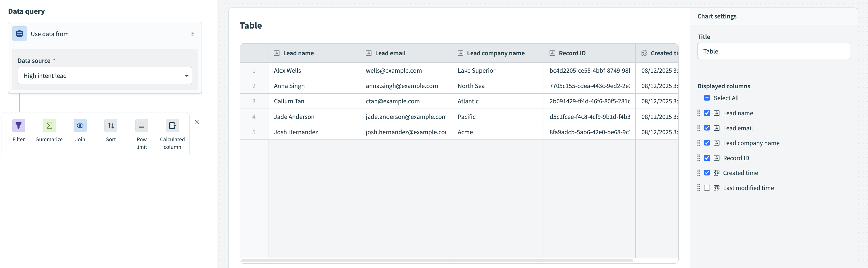868x268 pixels.
Task: Click the chart Title input field
Action: [x=773, y=51]
